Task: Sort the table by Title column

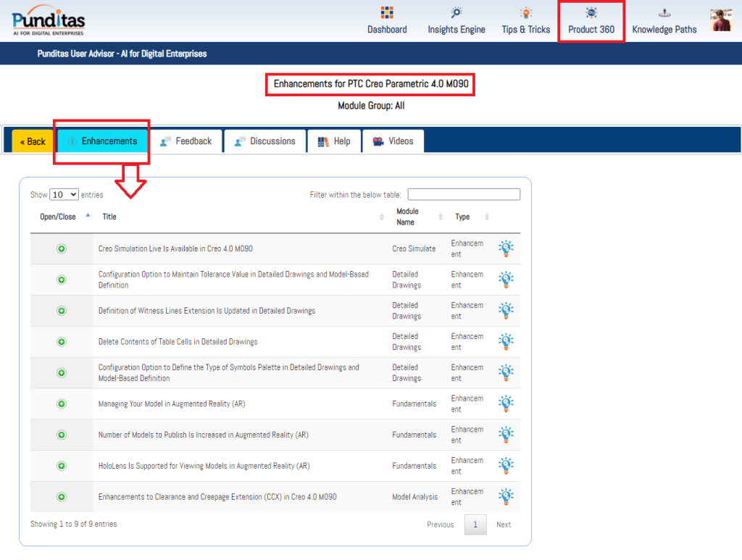Action: pos(109,217)
